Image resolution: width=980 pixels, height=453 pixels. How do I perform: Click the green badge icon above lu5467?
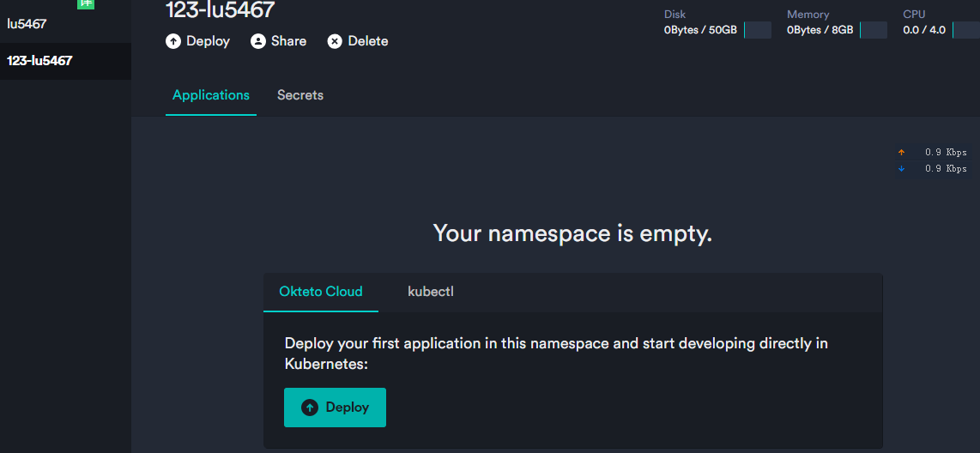86,3
